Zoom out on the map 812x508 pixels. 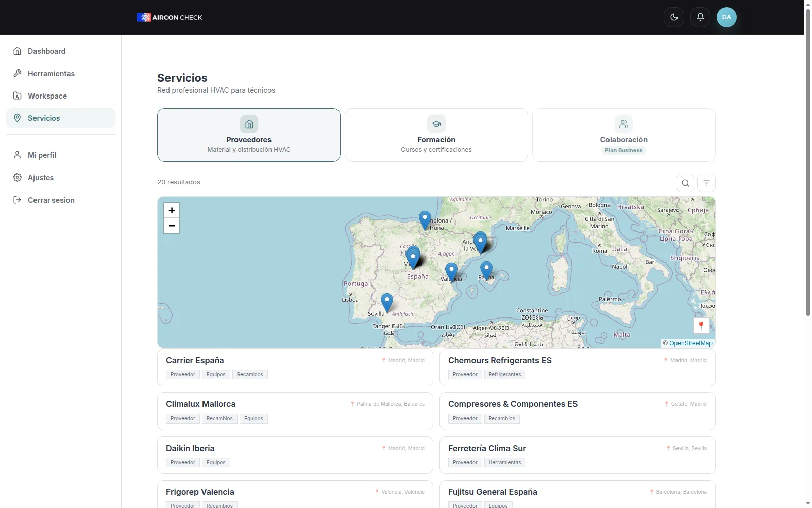[172, 226]
